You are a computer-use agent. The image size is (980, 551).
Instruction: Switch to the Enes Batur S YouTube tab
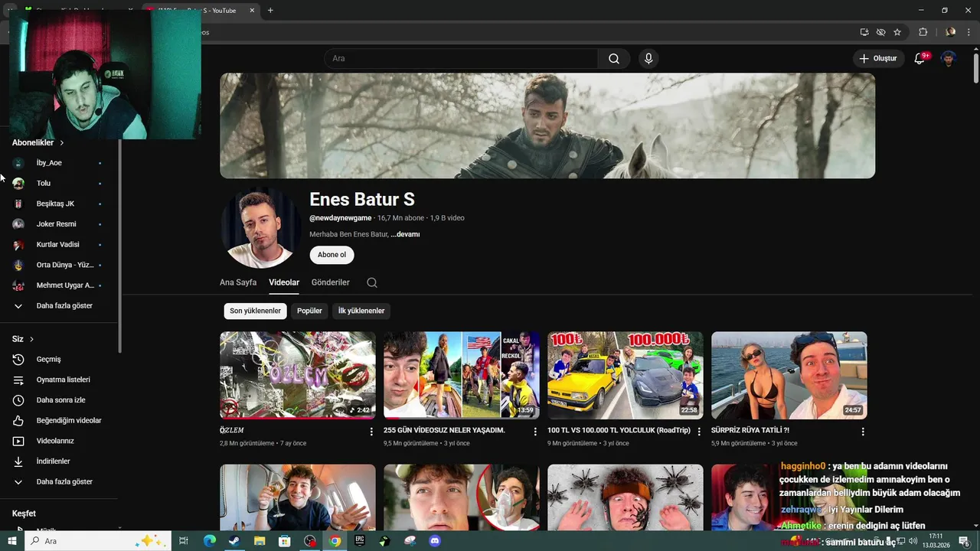[x=199, y=10]
